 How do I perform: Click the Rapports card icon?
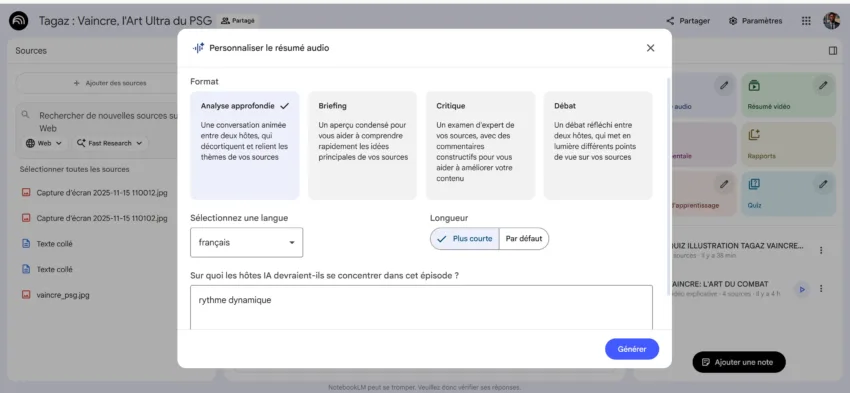pyautogui.click(x=754, y=135)
